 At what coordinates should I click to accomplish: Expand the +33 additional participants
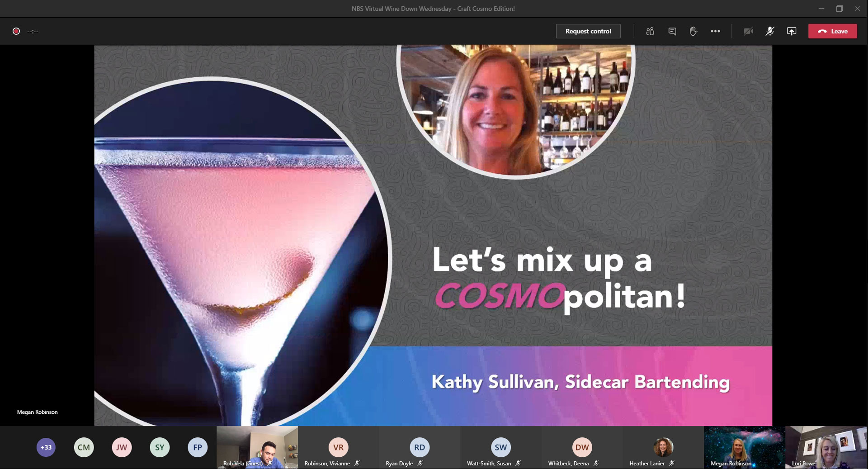46,447
